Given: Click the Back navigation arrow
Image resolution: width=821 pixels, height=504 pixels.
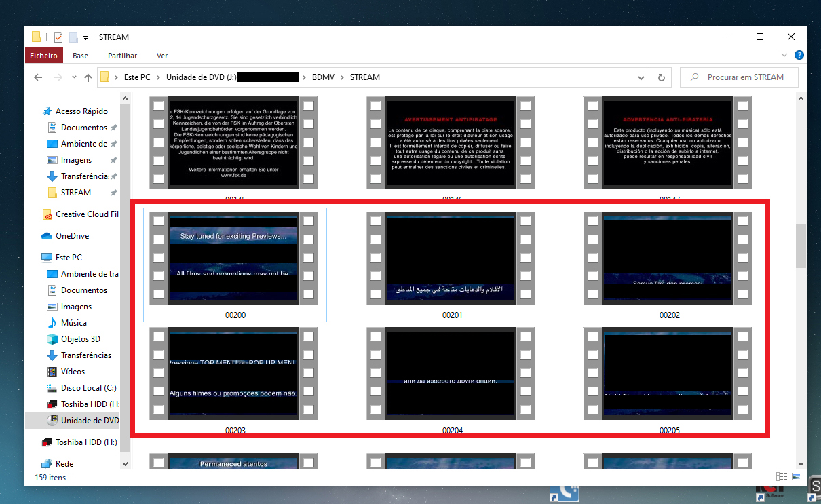Looking at the screenshot, I should pyautogui.click(x=38, y=77).
